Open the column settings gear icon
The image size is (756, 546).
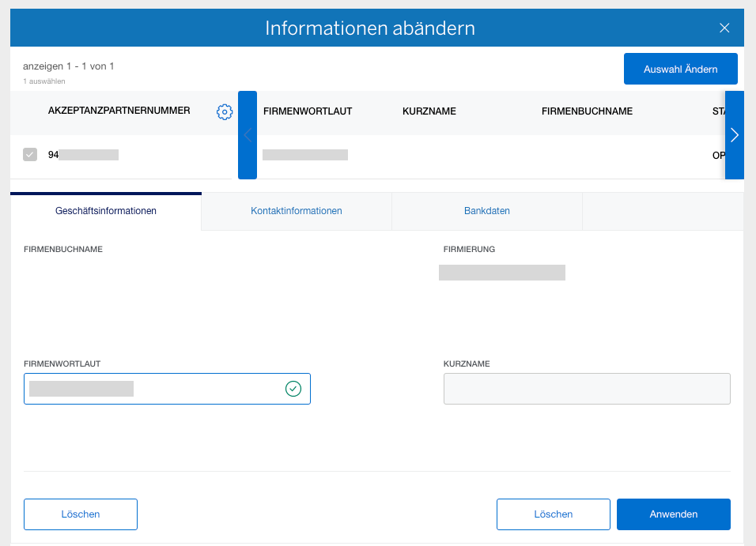point(225,111)
